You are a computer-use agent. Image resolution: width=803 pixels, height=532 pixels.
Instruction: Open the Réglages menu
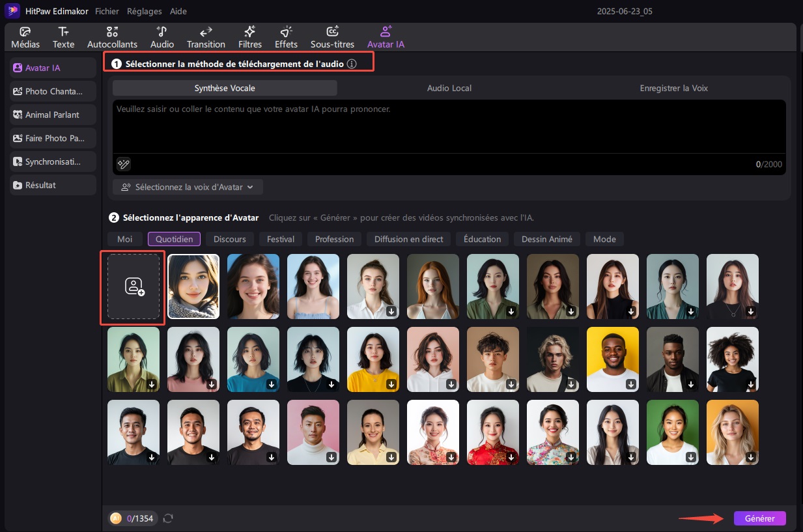[x=145, y=12]
